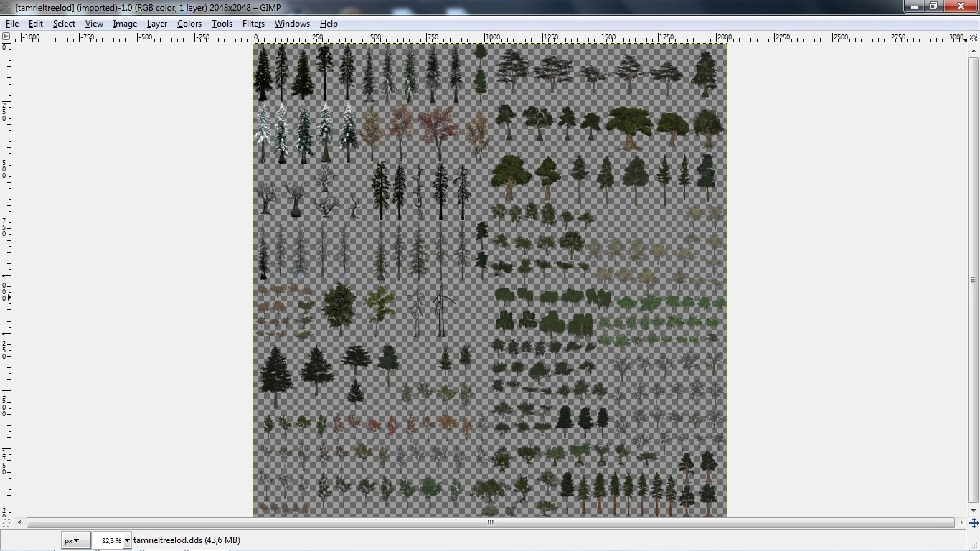
Task: Restore down the GIMP window
Action: (x=933, y=6)
